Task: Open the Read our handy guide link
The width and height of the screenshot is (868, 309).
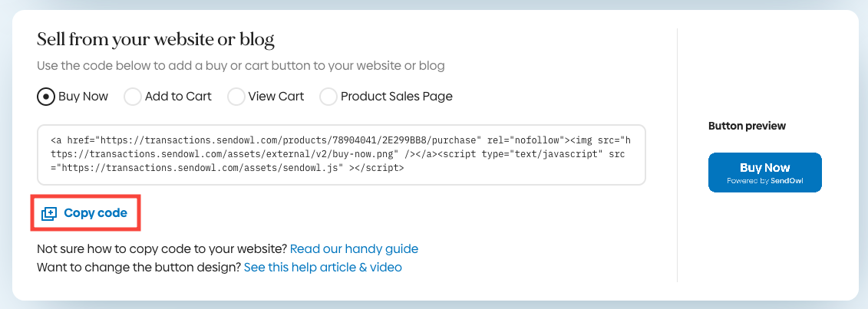Action: pos(354,248)
